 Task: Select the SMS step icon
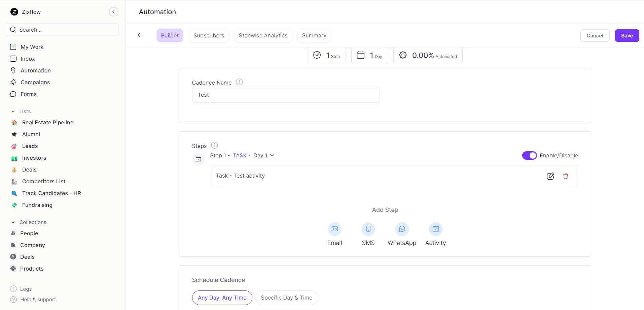tap(368, 229)
